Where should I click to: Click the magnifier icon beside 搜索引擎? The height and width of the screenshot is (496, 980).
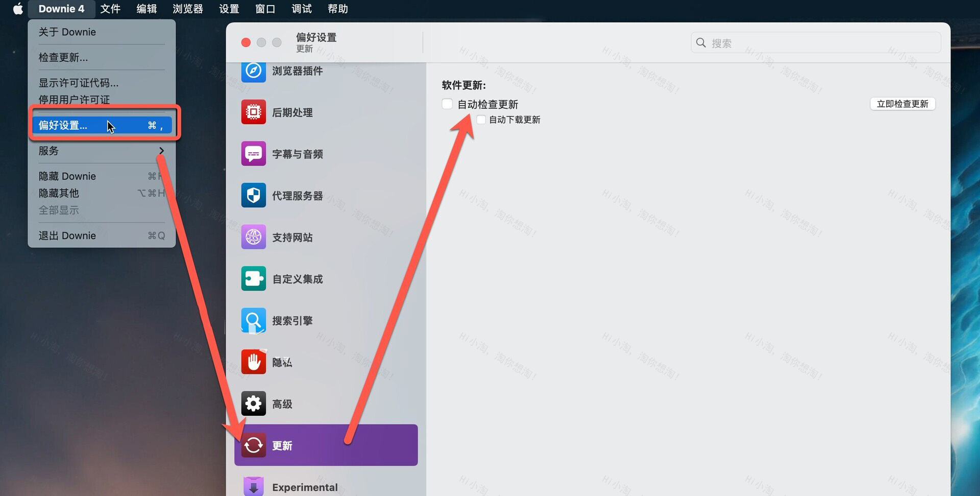[253, 320]
